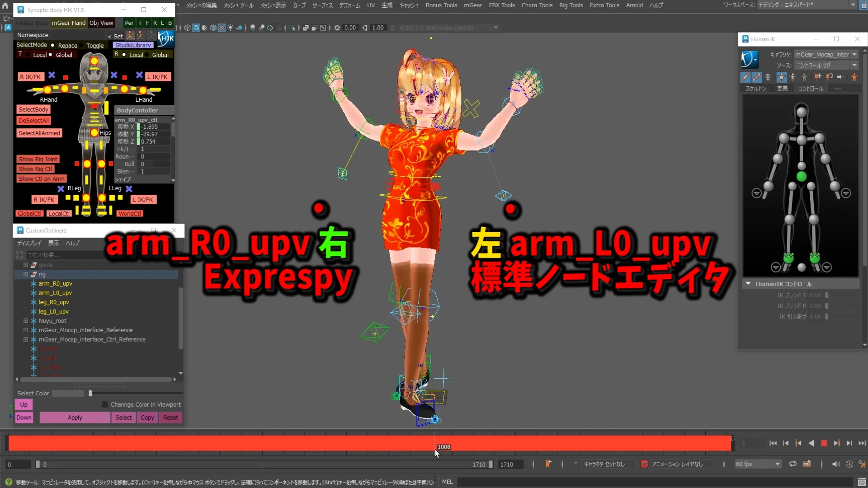Image resolution: width=868 pixels, height=488 pixels.
Task: Mute the character with the speaker icon in Human IK
Action: [840, 77]
